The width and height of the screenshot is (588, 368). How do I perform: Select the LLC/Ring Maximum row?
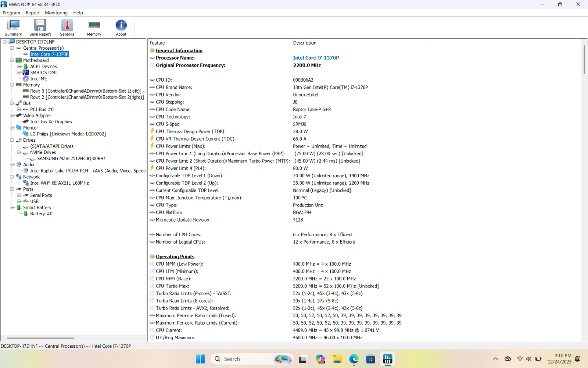[256, 337]
